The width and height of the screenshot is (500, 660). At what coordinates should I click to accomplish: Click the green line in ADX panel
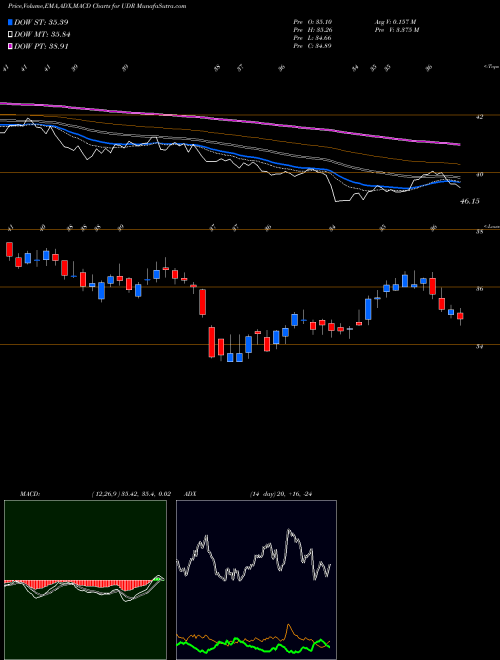tap(253, 647)
